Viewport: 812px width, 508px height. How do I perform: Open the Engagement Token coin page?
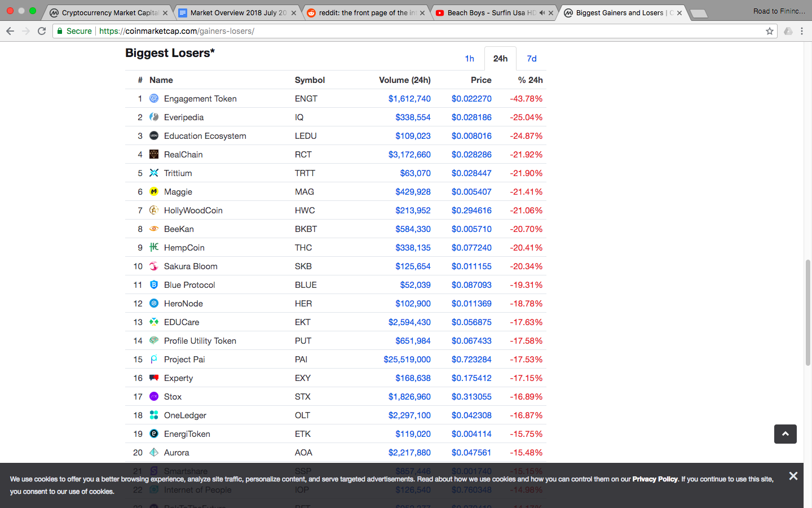pyautogui.click(x=200, y=99)
